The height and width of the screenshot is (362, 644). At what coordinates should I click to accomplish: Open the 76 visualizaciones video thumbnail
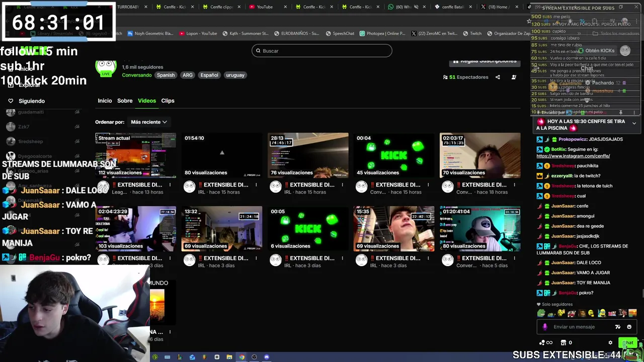point(308,155)
